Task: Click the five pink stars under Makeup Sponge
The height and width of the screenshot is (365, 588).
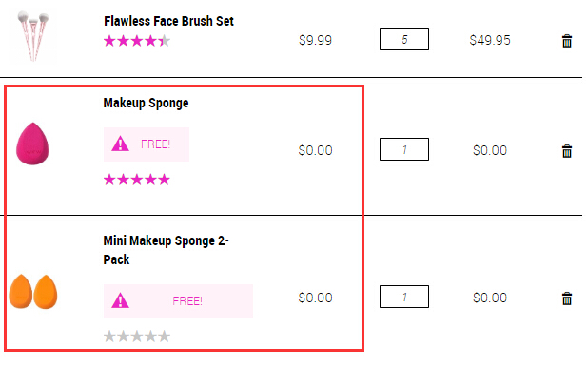Action: tap(137, 180)
